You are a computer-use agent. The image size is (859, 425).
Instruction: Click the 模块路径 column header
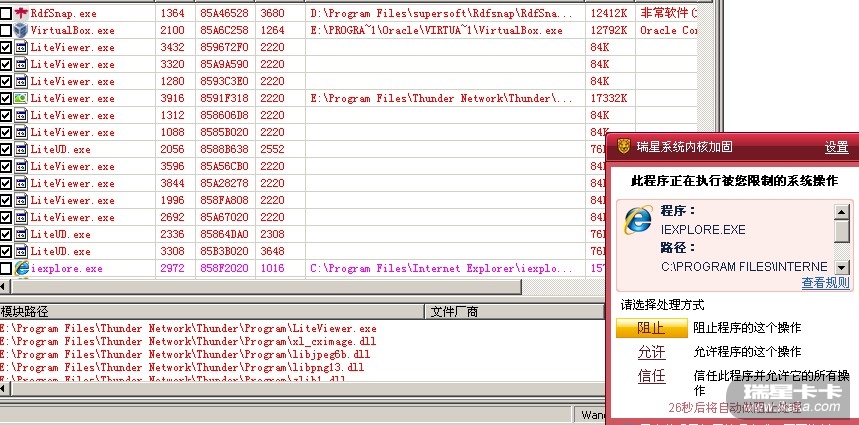pos(213,312)
